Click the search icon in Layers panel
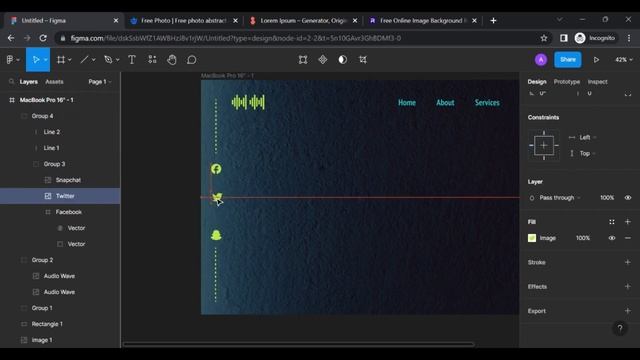640x360 pixels. [11, 82]
